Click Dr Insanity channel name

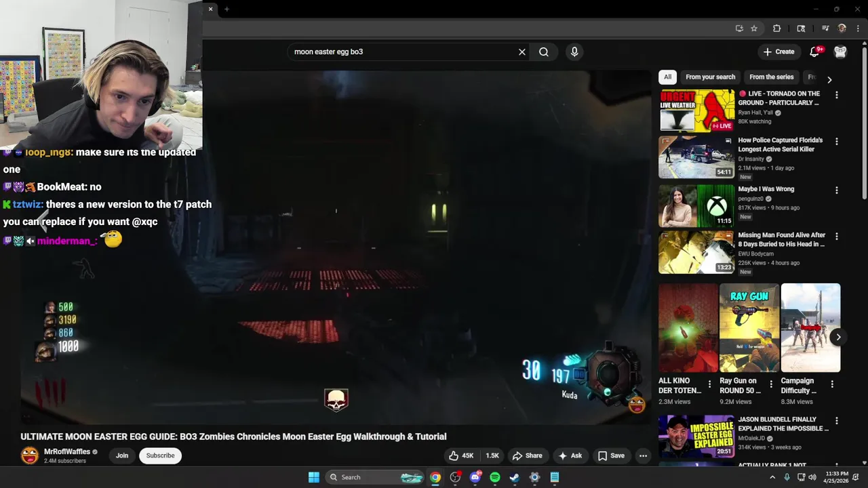coord(751,159)
